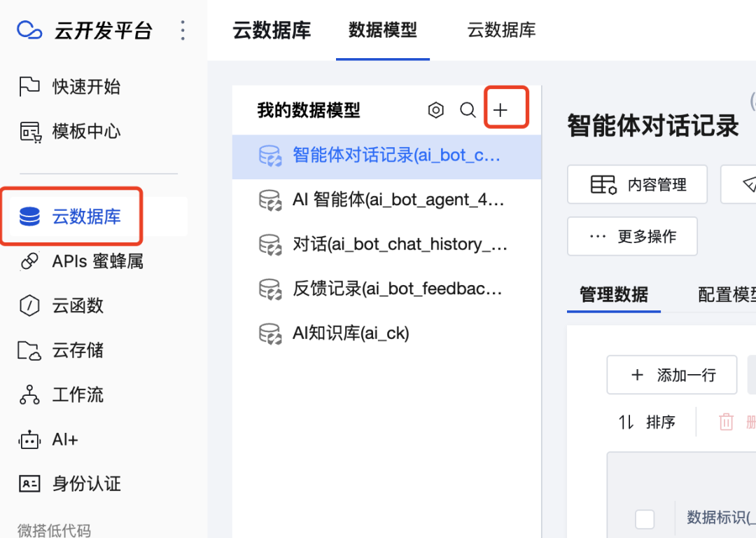Screen dimensions: 756x538
Task: Open 身份认证 via its sidebar icon
Action: pos(29,483)
